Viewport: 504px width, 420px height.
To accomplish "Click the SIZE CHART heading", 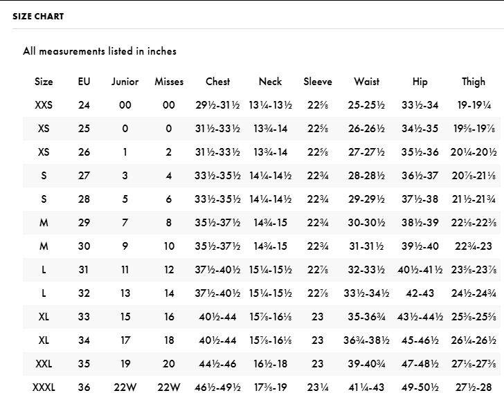I will coord(38,16).
